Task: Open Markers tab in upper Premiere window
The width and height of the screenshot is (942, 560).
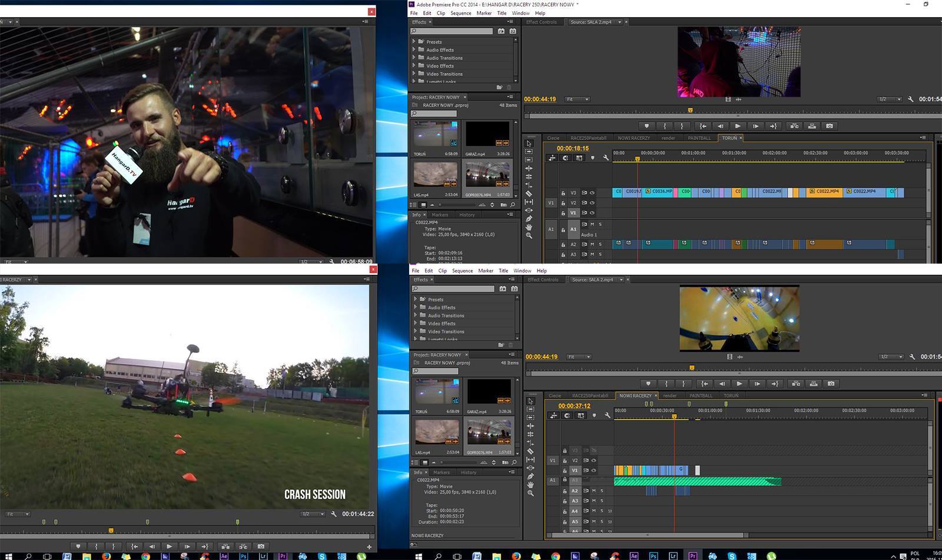Action: pyautogui.click(x=440, y=215)
